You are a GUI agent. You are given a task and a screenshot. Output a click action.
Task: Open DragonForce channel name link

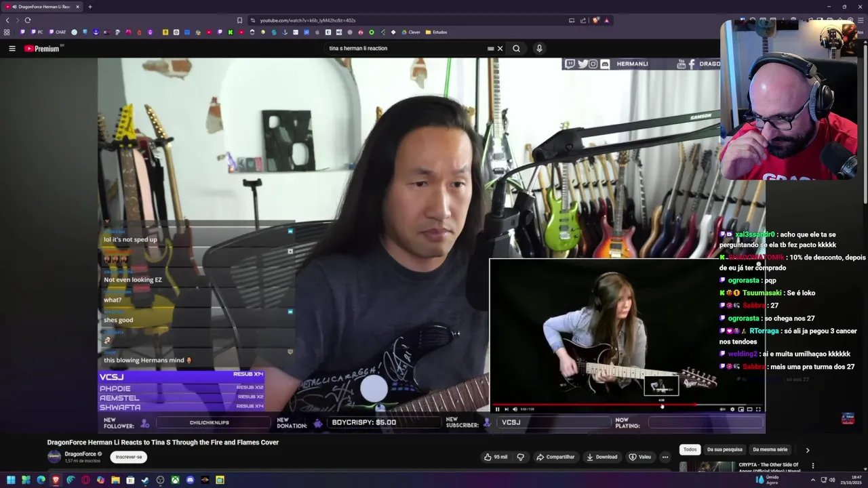coord(80,453)
